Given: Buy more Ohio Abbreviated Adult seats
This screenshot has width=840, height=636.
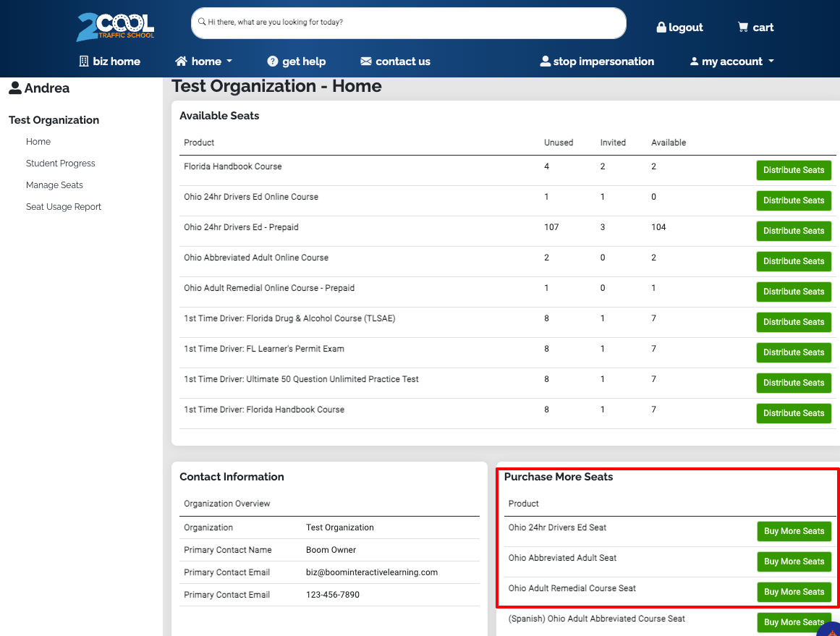Looking at the screenshot, I should (x=794, y=561).
